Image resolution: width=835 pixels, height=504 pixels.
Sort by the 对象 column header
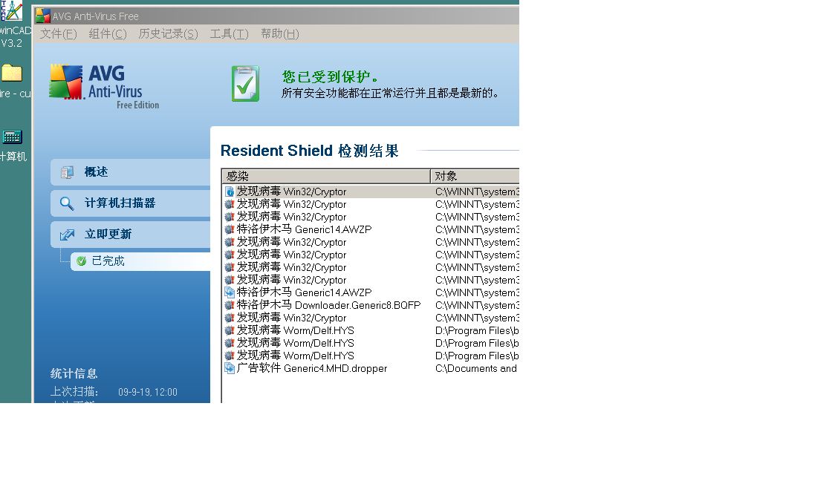[x=475, y=176]
